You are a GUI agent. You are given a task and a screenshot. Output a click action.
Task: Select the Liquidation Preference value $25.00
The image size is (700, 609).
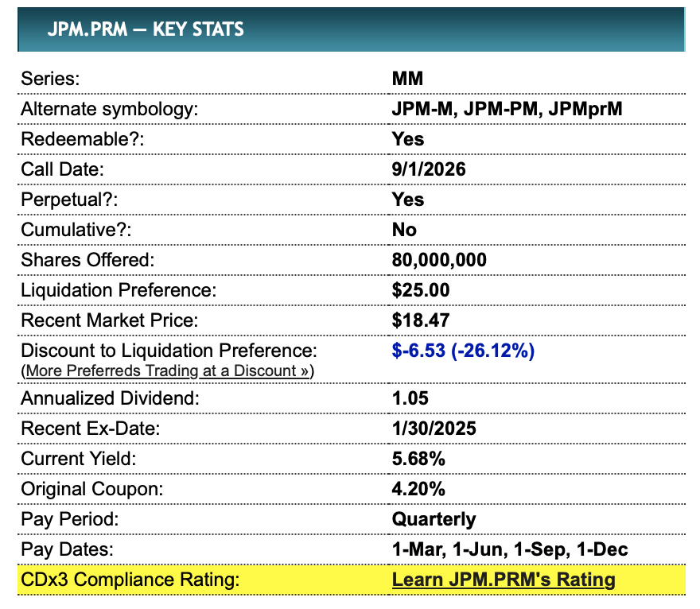421,290
